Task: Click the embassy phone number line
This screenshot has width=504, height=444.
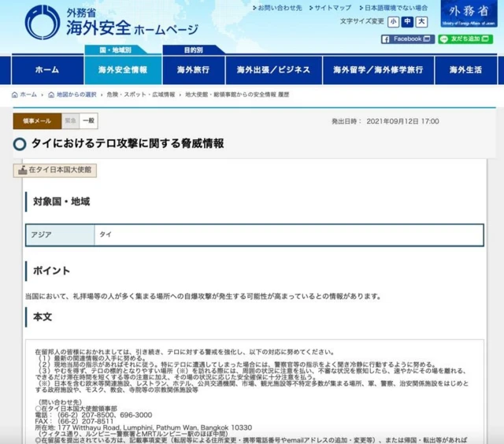Action: (x=94, y=415)
